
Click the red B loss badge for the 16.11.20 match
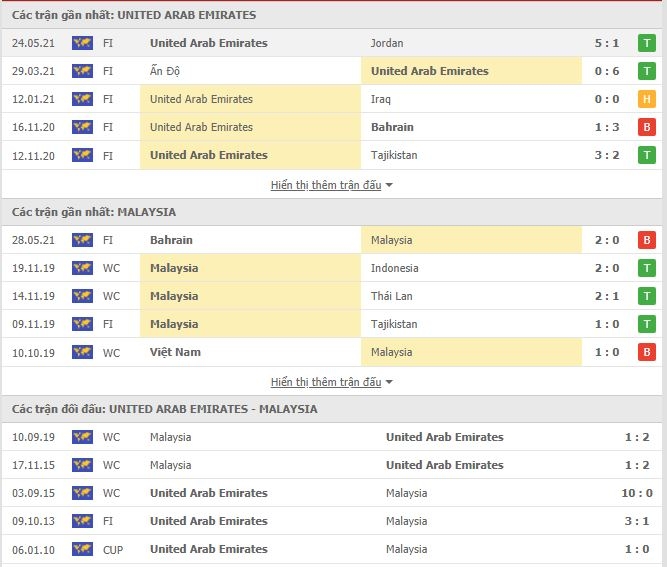tap(646, 127)
